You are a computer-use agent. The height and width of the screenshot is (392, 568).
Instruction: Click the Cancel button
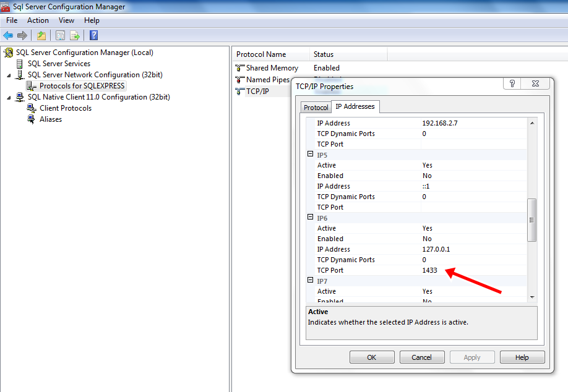pos(421,357)
